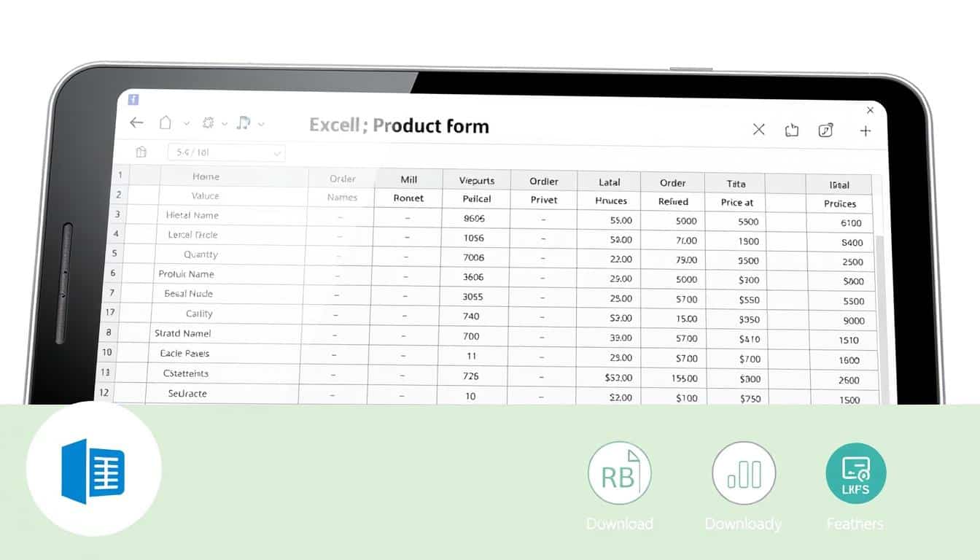Click the cell containing 1056
Screen dimensions: 980x560
(474, 238)
